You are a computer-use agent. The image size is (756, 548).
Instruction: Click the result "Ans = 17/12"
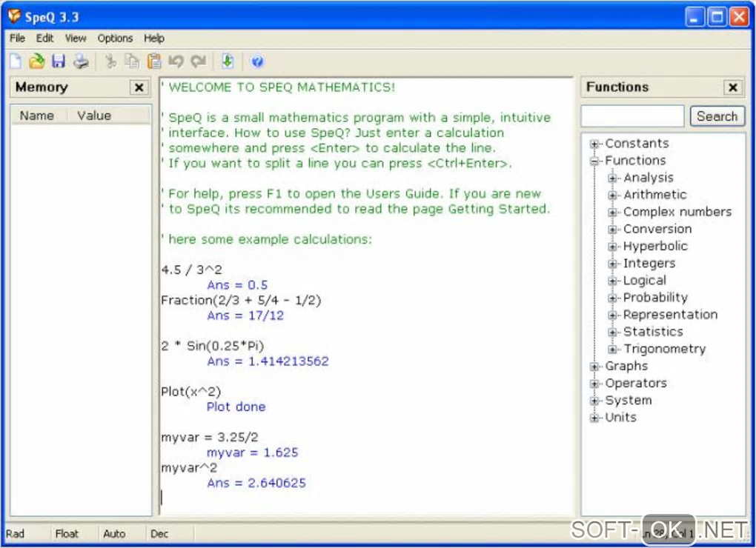(x=245, y=315)
